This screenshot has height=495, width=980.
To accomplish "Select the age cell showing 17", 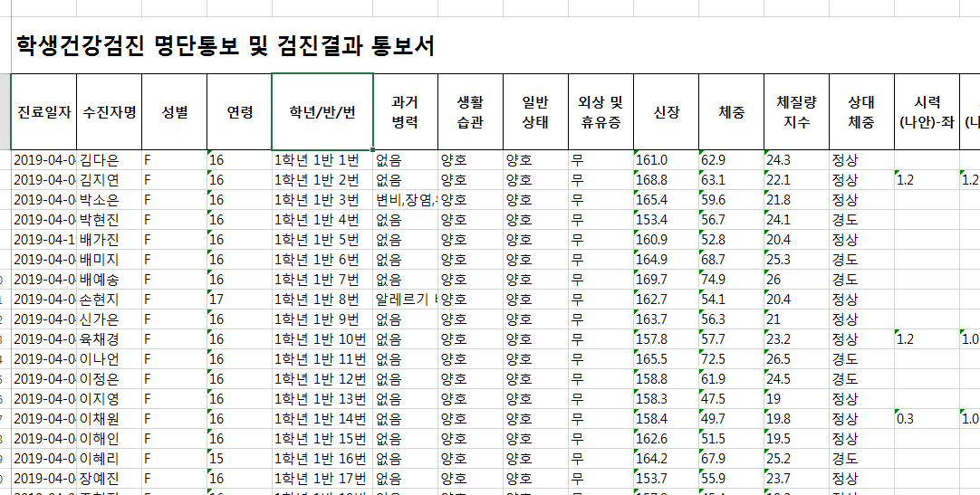I will 239,300.
